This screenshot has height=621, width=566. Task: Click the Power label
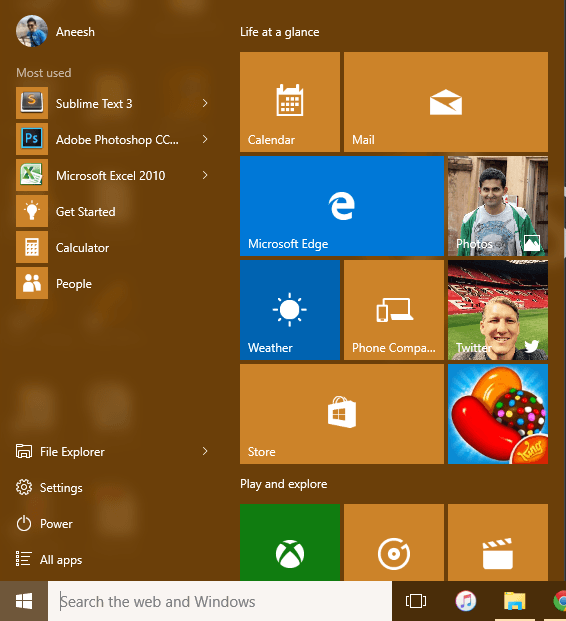click(56, 524)
